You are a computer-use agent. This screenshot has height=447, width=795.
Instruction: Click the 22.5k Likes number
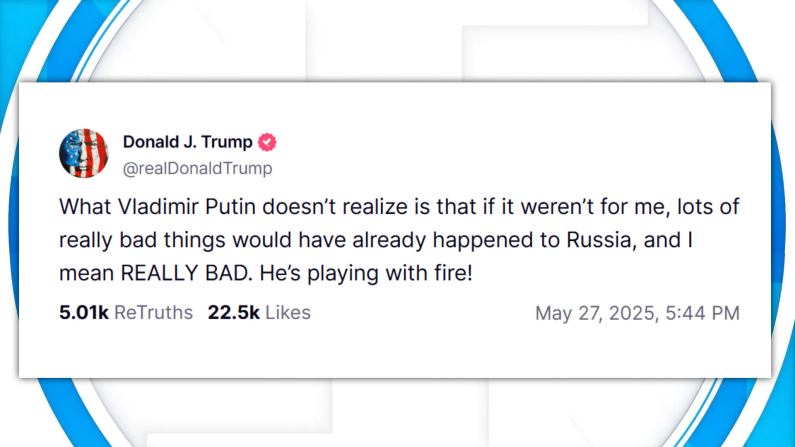pyautogui.click(x=233, y=313)
